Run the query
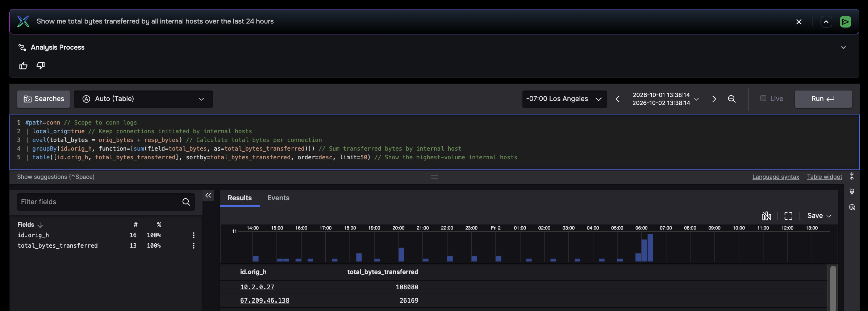Image resolution: width=868 pixels, height=311 pixels. pos(823,99)
